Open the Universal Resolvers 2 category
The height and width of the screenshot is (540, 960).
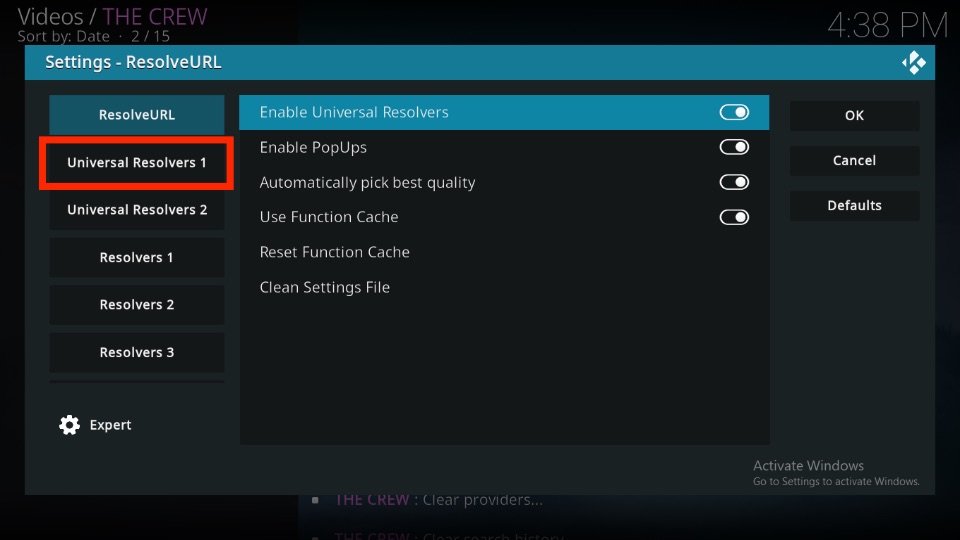137,209
